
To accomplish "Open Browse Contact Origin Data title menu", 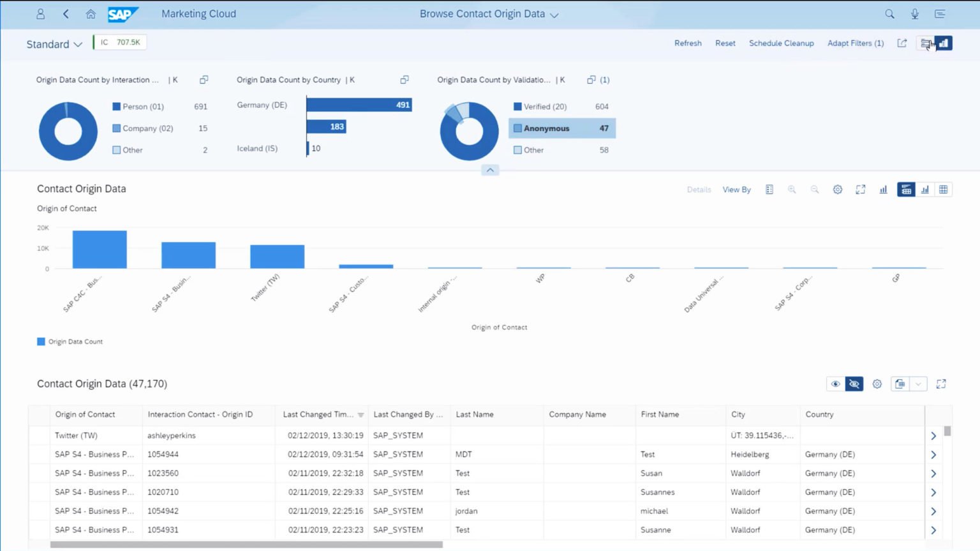I will 489,14.
